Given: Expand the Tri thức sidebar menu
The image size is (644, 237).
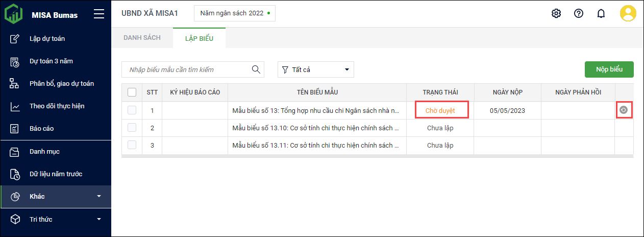Looking at the screenshot, I should coord(56,220).
